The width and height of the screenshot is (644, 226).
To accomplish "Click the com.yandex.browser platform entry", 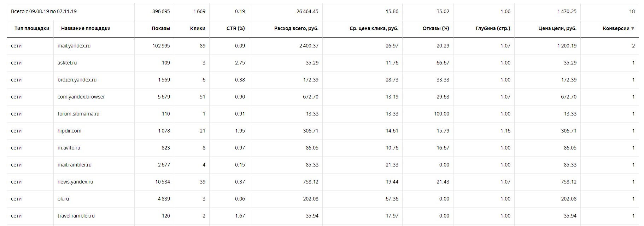I will pyautogui.click(x=81, y=97).
